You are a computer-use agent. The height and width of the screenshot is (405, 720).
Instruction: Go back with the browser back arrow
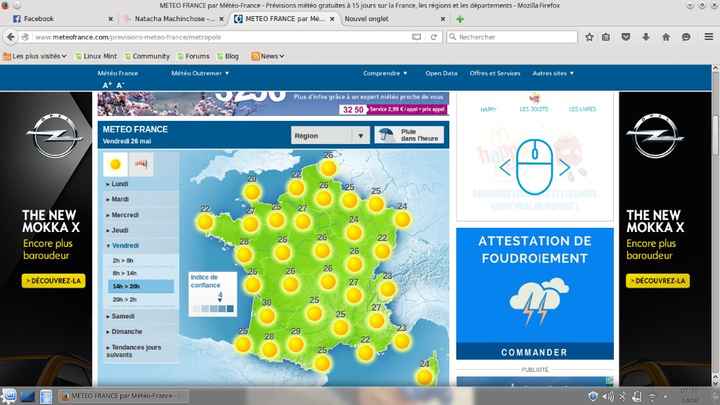point(11,37)
